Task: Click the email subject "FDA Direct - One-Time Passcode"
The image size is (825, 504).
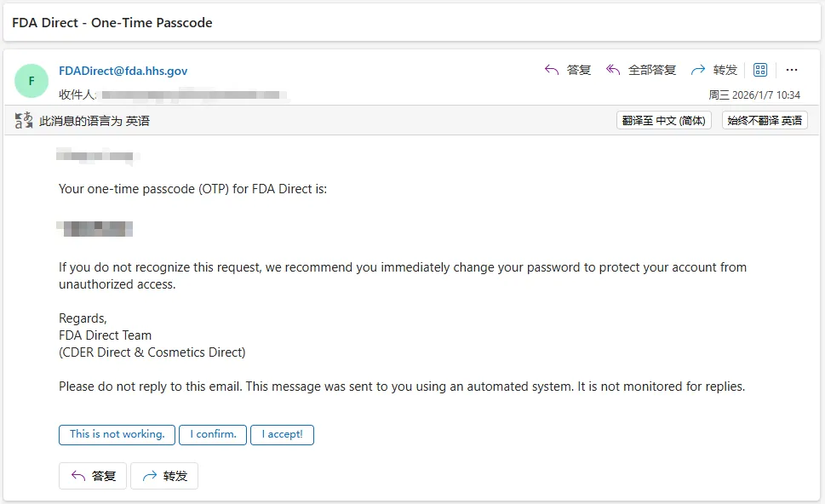Action: tap(112, 23)
